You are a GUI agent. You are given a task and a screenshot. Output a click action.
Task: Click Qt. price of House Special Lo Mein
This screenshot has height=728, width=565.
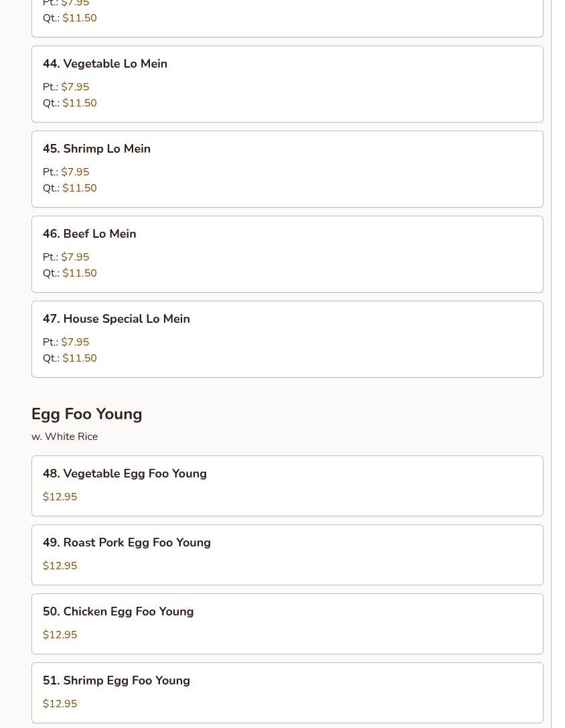[79, 358]
